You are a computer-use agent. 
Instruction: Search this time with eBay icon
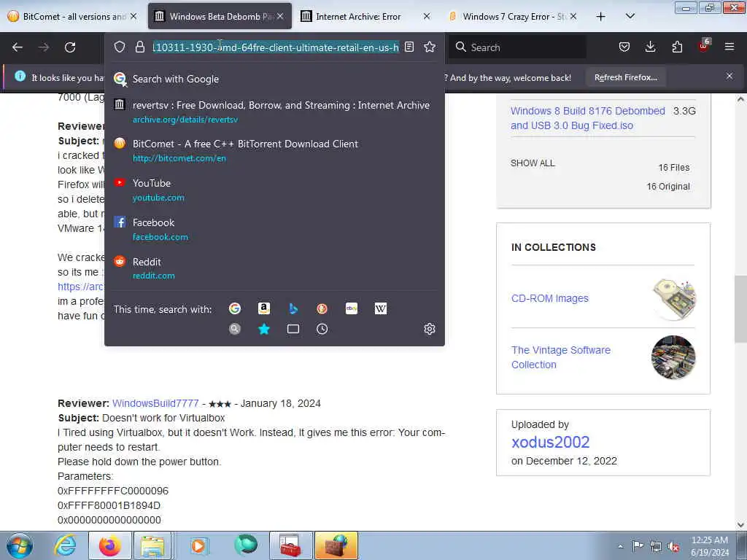(352, 308)
